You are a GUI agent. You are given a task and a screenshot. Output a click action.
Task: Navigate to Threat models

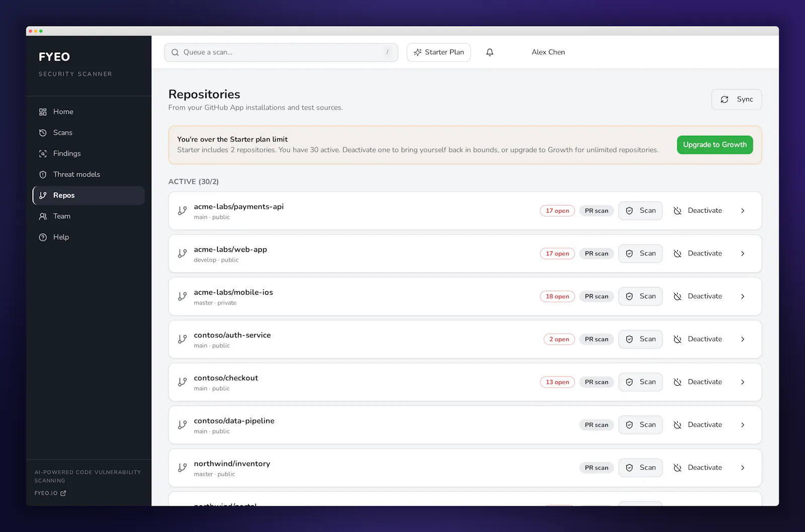click(89, 174)
